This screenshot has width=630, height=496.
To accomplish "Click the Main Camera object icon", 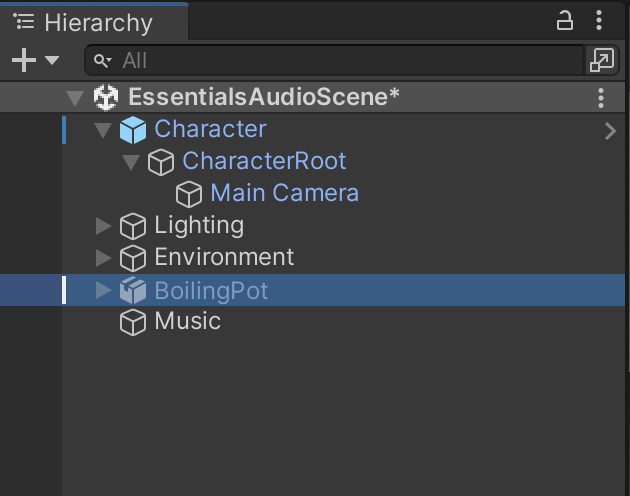I will pos(189,194).
